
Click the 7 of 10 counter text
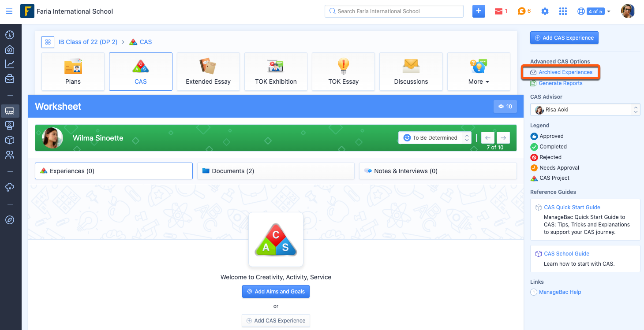pyautogui.click(x=495, y=148)
